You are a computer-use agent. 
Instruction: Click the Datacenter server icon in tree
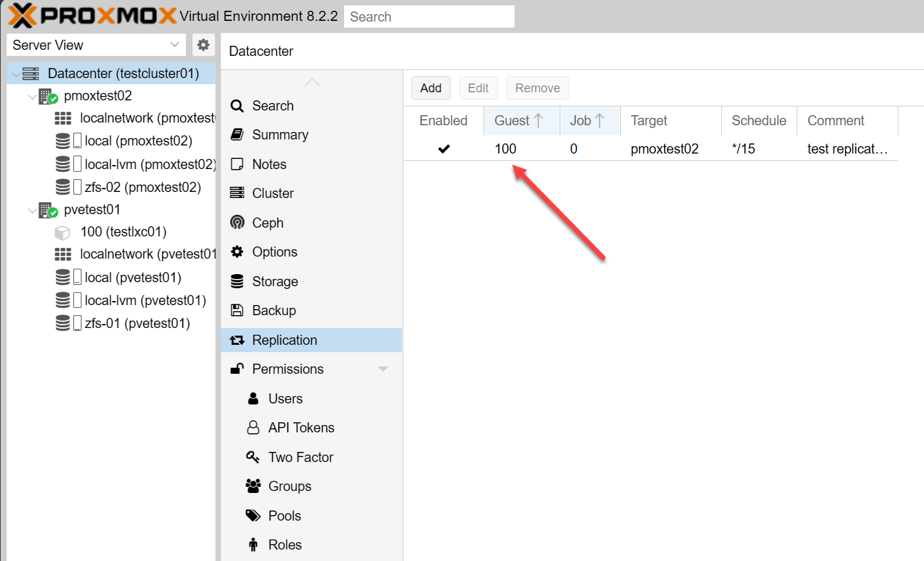pos(30,73)
